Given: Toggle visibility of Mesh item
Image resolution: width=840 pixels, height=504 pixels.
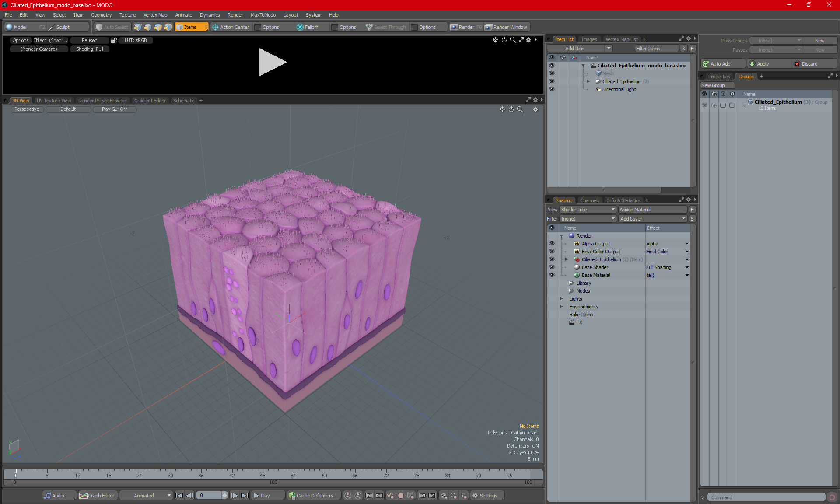Looking at the screenshot, I should pyautogui.click(x=552, y=73).
